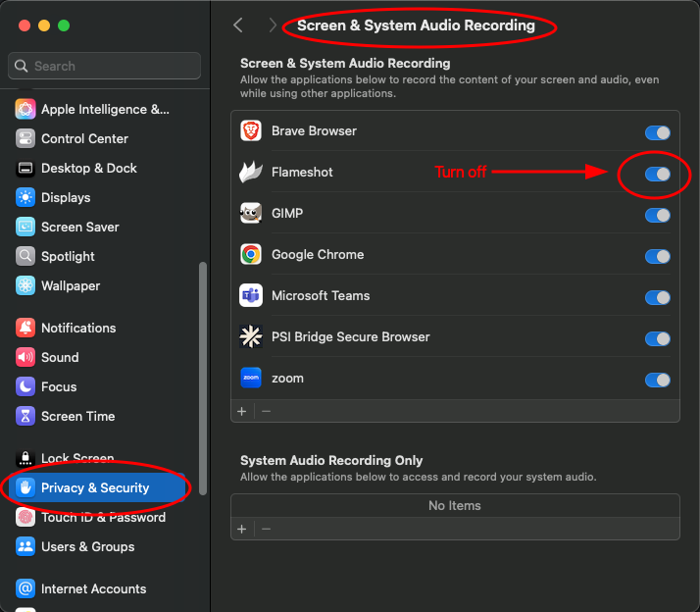Toggle Microsoft Teams screen recording access
The image size is (700, 612).
pyautogui.click(x=658, y=297)
